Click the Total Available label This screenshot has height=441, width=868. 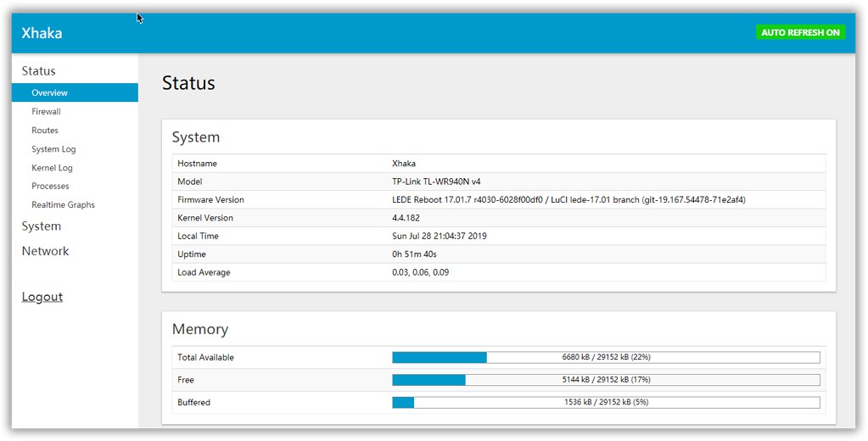(205, 357)
